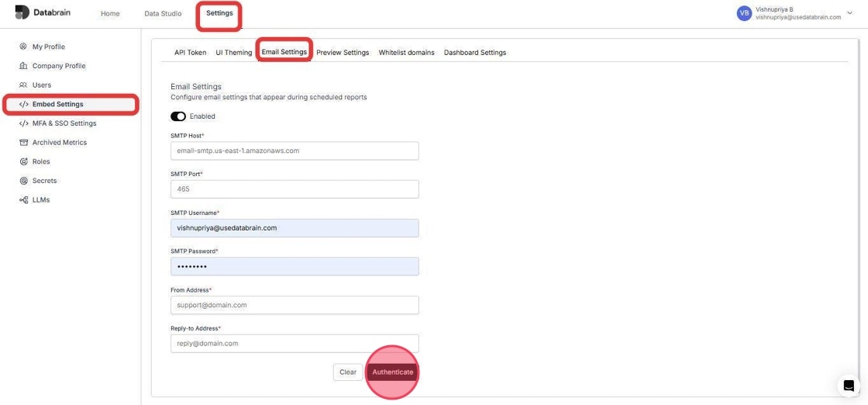The height and width of the screenshot is (405, 868).
Task: Select the Email Settings tab
Action: point(284,52)
